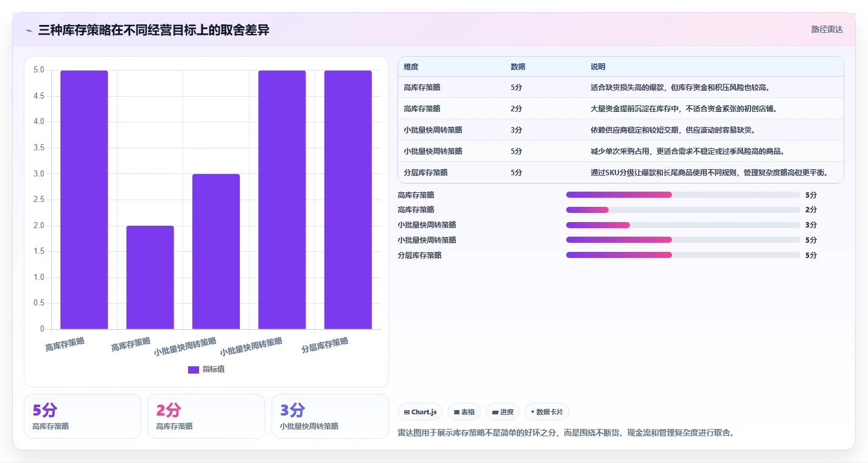The width and height of the screenshot is (868, 463).
Task: Select the Chart.js chip
Action: pos(420,412)
